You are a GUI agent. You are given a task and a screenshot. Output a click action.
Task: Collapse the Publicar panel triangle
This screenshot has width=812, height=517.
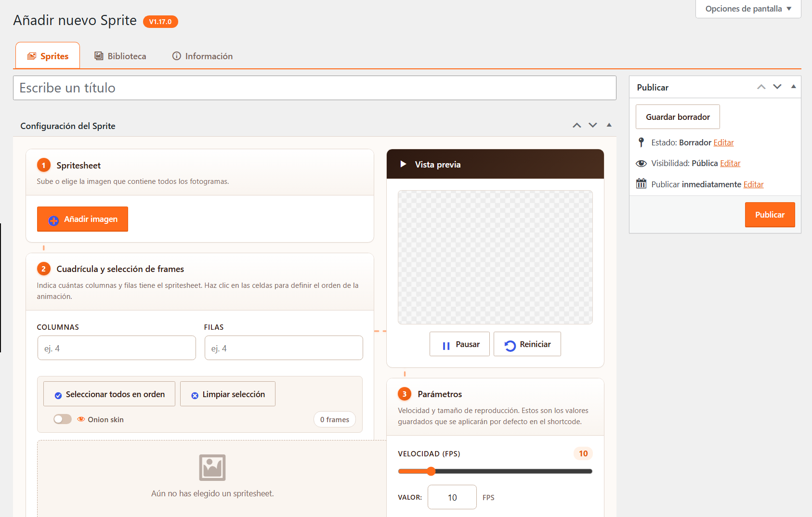(x=794, y=87)
